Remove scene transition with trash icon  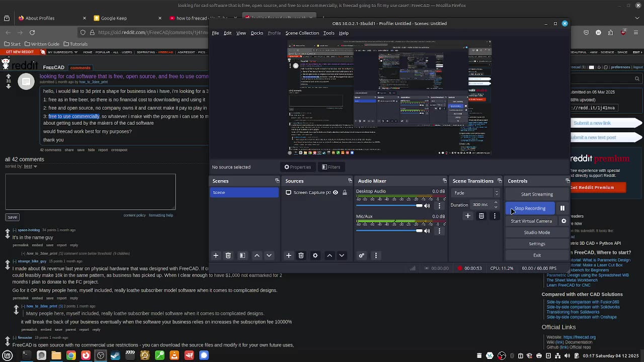point(481,216)
